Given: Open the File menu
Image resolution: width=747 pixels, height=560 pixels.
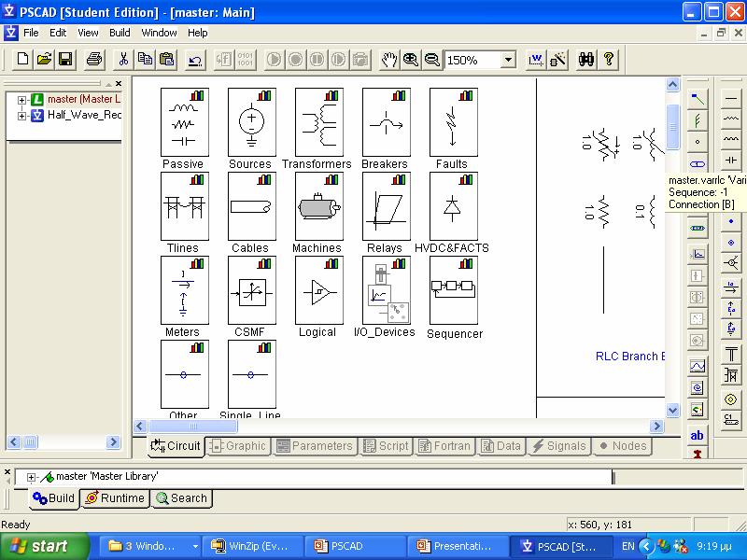Looking at the screenshot, I should tap(31, 33).
